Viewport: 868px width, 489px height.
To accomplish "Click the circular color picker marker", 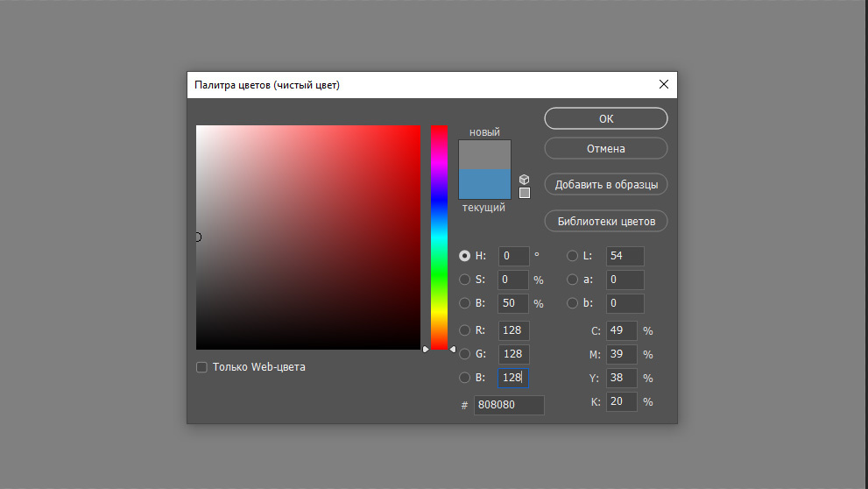I will pyautogui.click(x=198, y=237).
